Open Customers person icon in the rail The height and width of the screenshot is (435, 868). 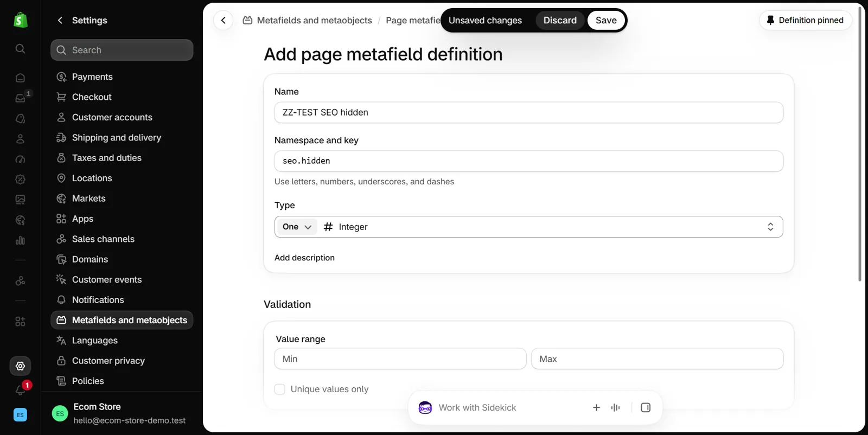click(20, 139)
